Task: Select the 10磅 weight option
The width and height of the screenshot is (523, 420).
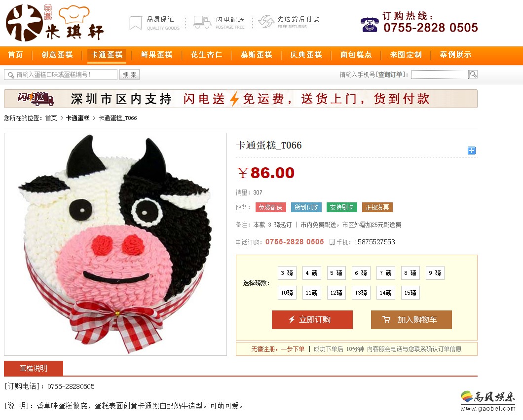Action: point(287,293)
